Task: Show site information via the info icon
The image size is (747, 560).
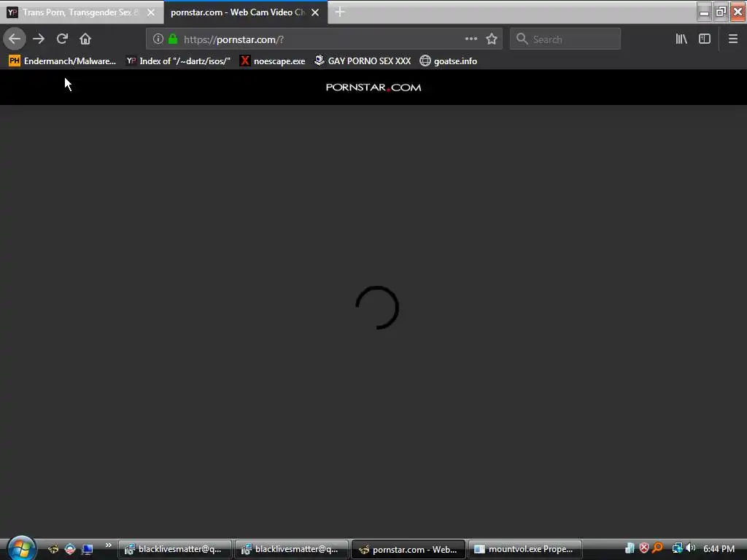Action: point(158,39)
